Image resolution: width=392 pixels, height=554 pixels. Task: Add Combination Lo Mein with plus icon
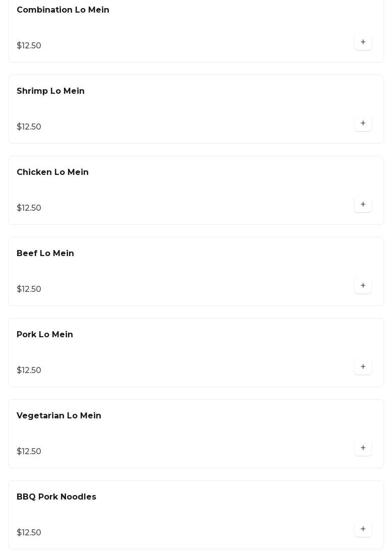tap(363, 42)
